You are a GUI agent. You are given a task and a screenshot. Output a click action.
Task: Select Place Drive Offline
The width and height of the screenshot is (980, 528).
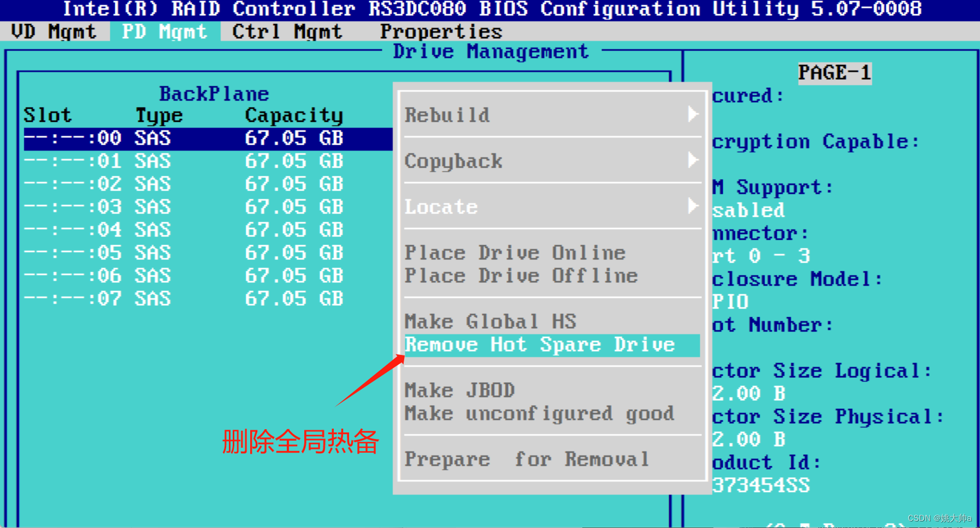click(521, 276)
